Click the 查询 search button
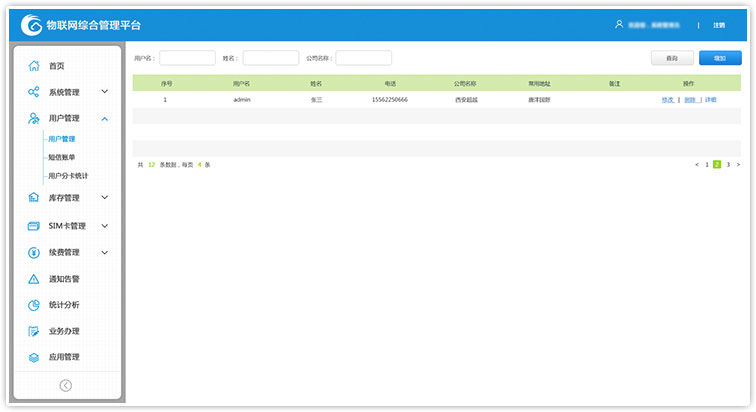The image size is (756, 412). point(672,58)
